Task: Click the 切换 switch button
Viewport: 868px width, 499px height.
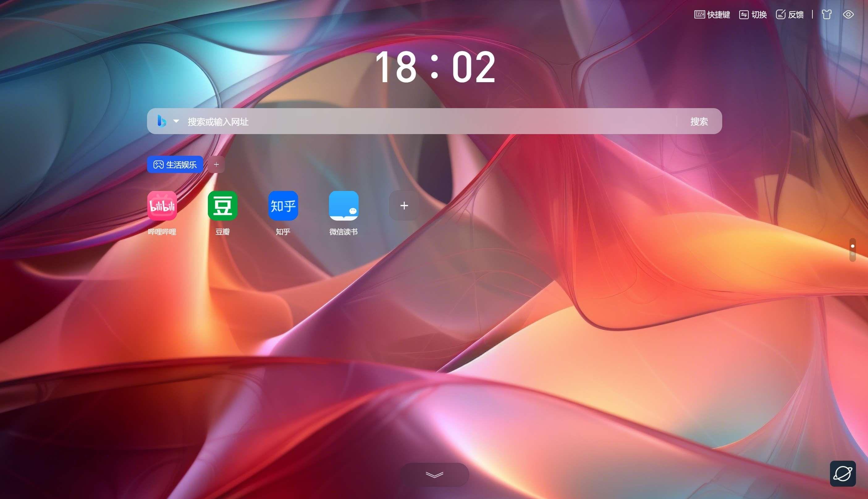Action: pyautogui.click(x=753, y=15)
